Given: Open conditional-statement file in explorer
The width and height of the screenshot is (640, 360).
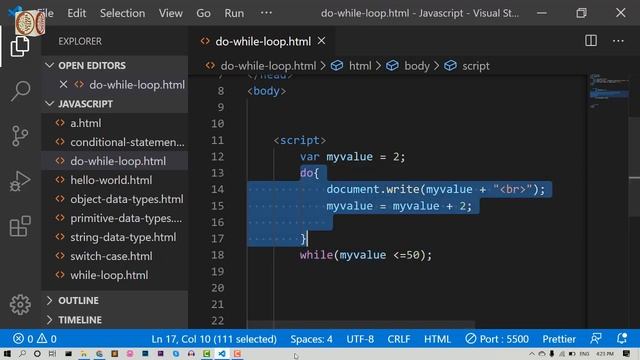Looking at the screenshot, I should point(114,142).
